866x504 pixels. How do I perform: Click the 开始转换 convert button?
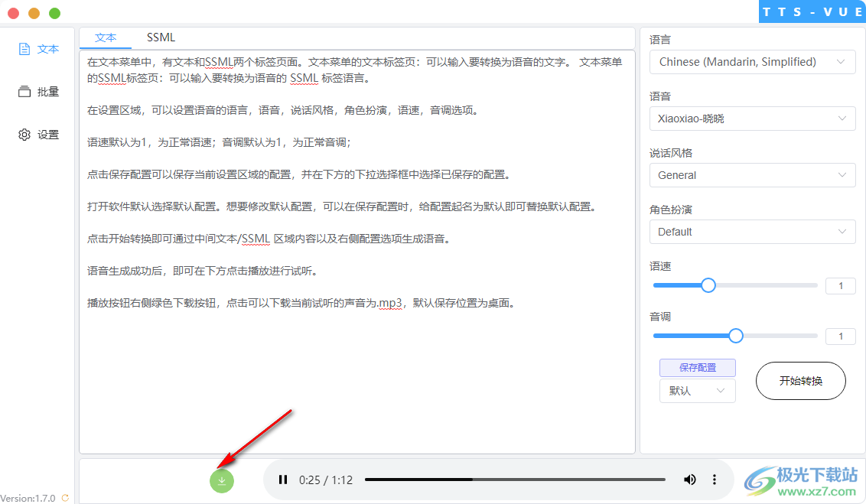click(800, 380)
